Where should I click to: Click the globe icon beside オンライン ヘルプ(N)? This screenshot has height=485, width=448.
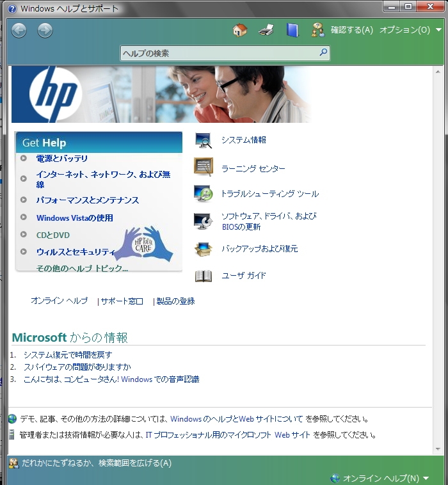click(x=335, y=478)
